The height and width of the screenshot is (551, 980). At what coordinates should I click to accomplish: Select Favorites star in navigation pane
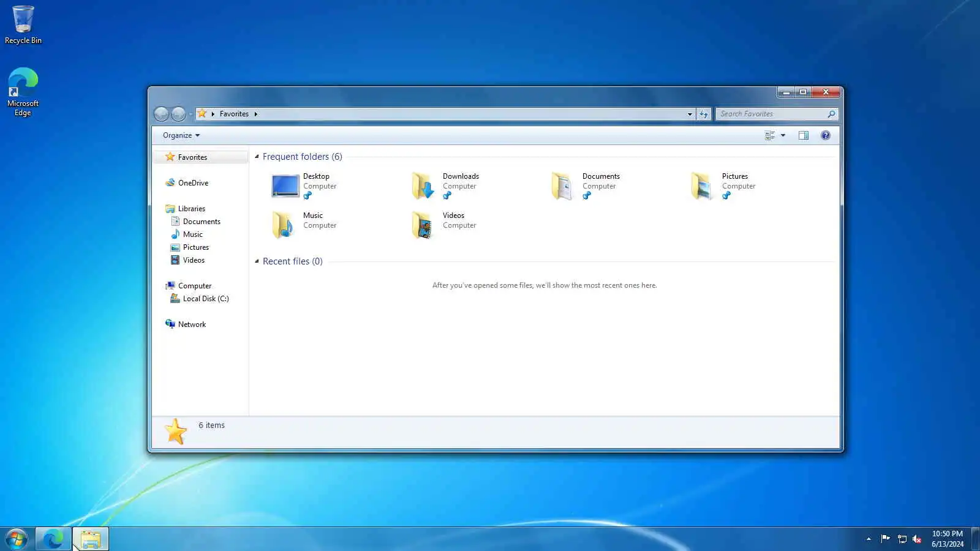[x=170, y=157]
